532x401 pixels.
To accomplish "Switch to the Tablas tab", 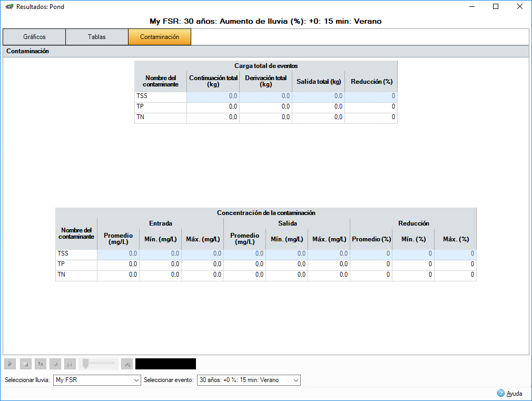I will (x=97, y=37).
